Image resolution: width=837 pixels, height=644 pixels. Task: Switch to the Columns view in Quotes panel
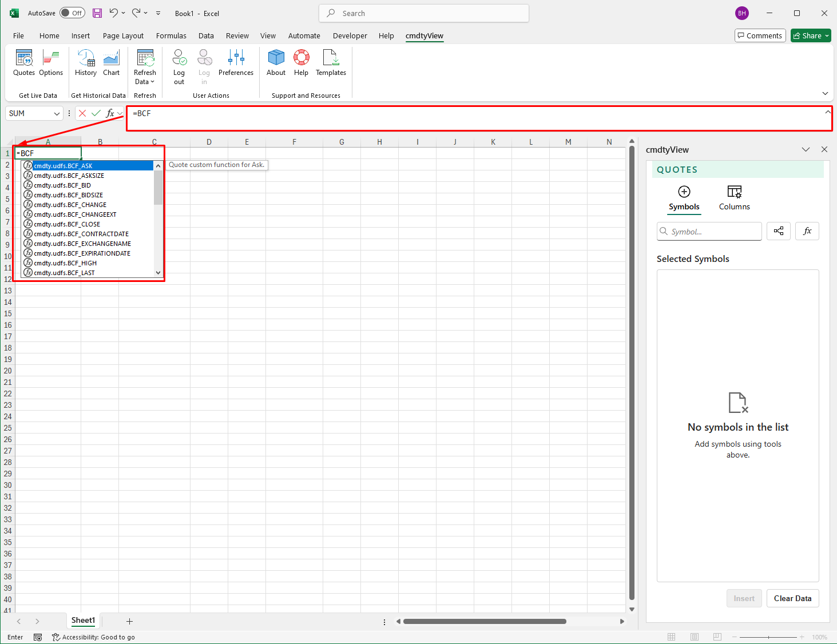pyautogui.click(x=734, y=197)
